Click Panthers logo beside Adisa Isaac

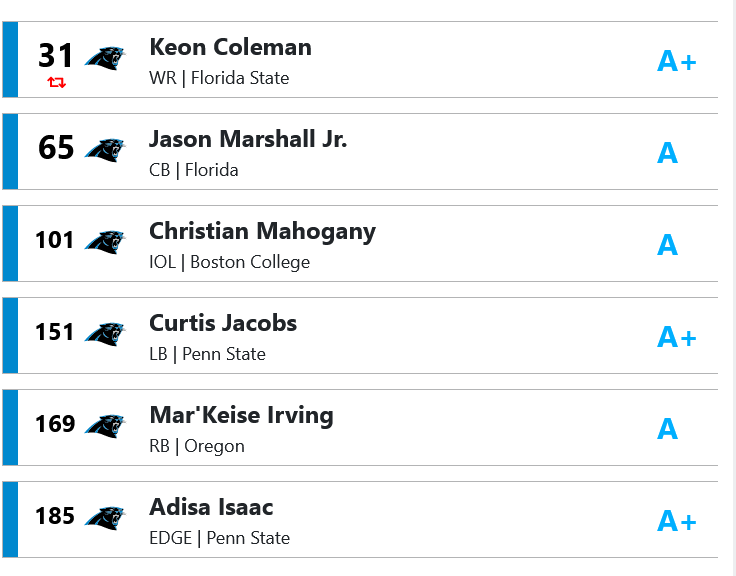105,518
